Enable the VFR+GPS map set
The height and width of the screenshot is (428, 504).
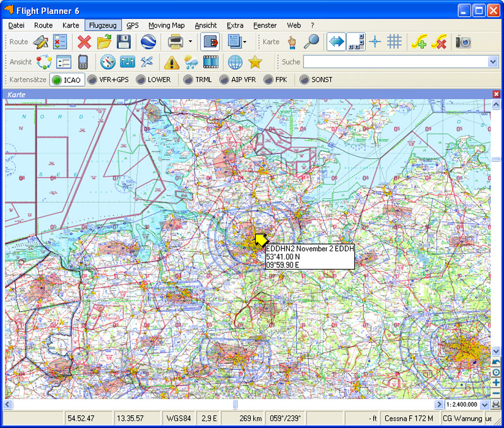[x=108, y=79]
